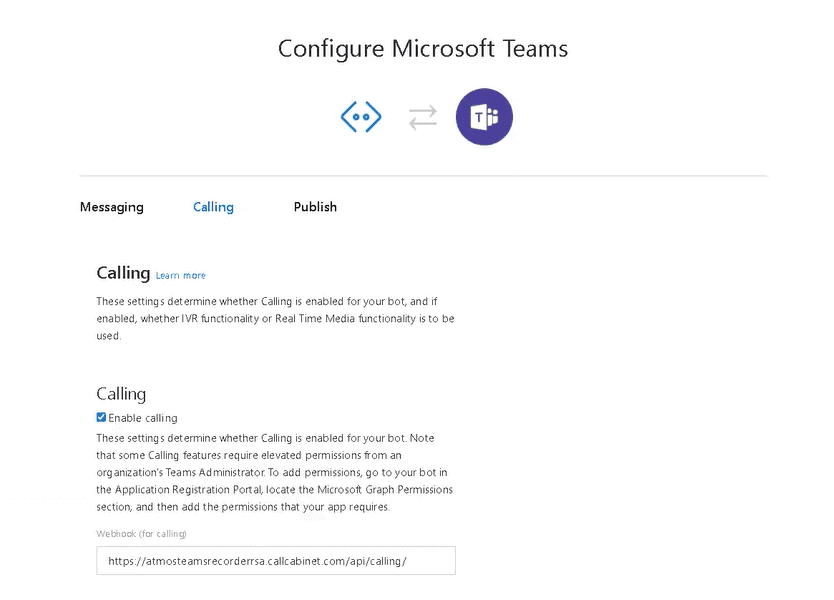The height and width of the screenshot is (600, 834).
Task: Toggle the Enable calling checkbox
Action: click(x=101, y=418)
